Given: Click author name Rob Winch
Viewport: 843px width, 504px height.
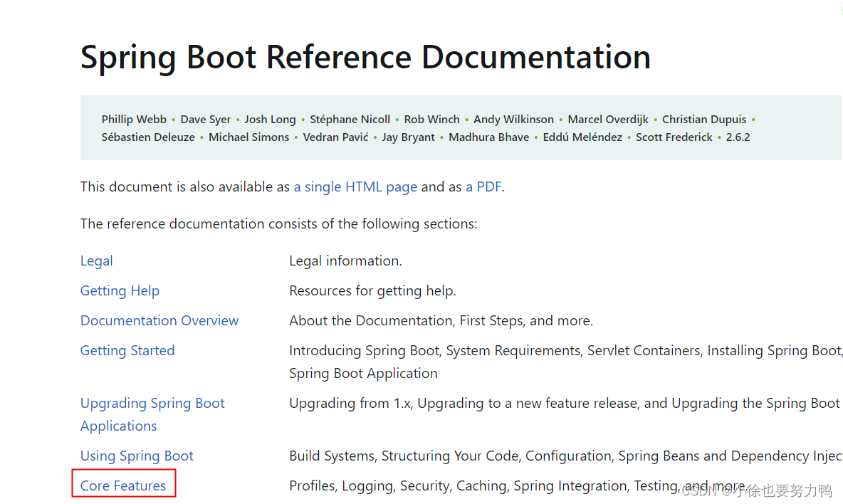Looking at the screenshot, I should (x=431, y=120).
